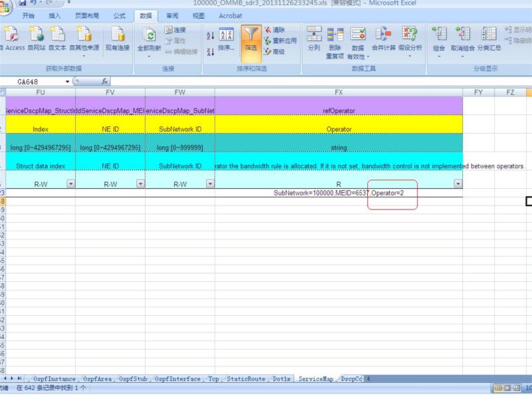Click Undo icon in quick access toolbar
This screenshot has height=399, width=532.
[x=34, y=3]
